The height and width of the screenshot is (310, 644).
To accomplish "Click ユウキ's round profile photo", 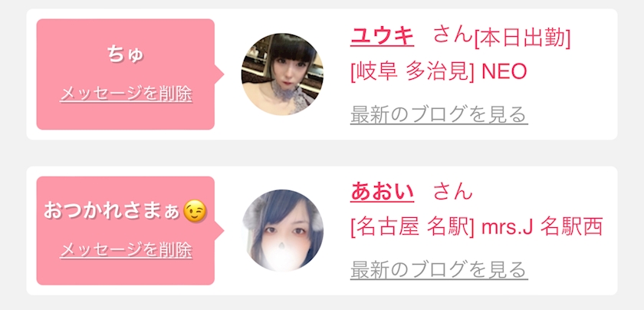I will click(x=282, y=74).
